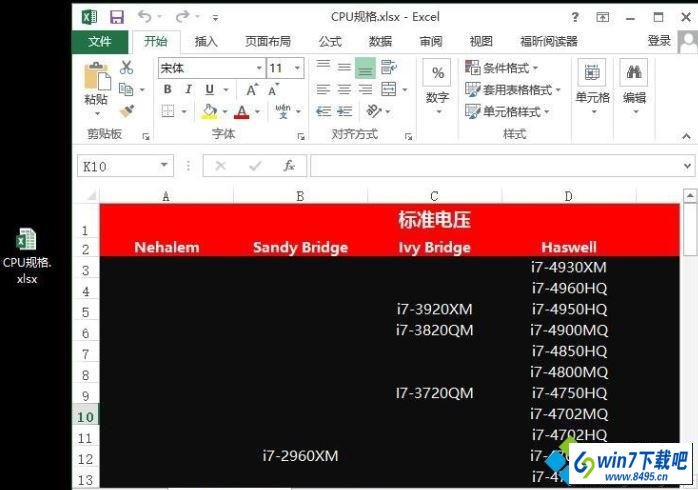Switch to the 公式 tab

point(330,42)
